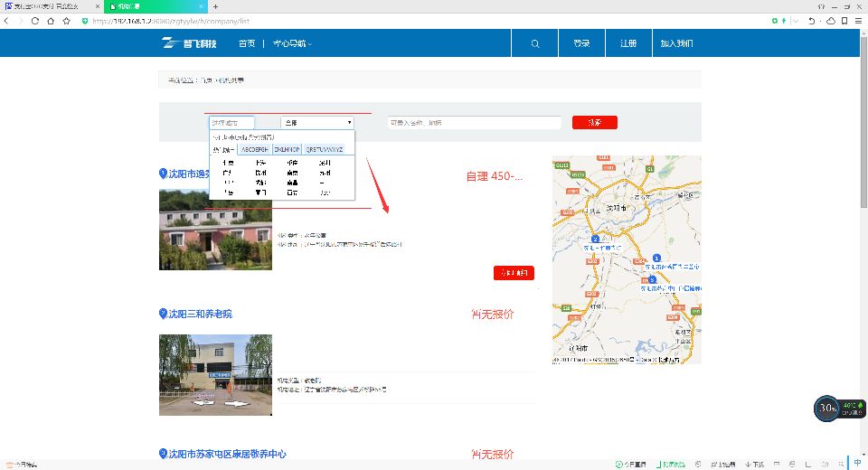868x470 pixels.
Task: Select the ABCDEFGH city letter tab
Action: (254, 148)
